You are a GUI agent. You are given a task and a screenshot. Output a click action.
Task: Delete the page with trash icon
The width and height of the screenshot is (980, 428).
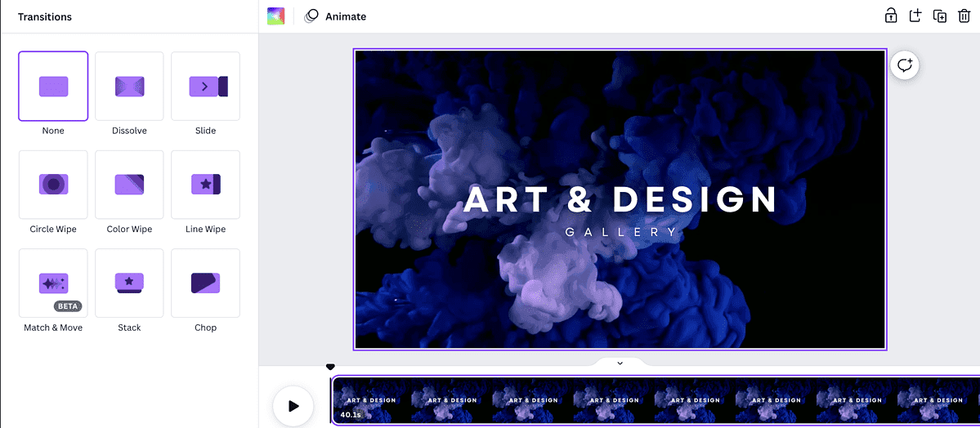click(964, 16)
